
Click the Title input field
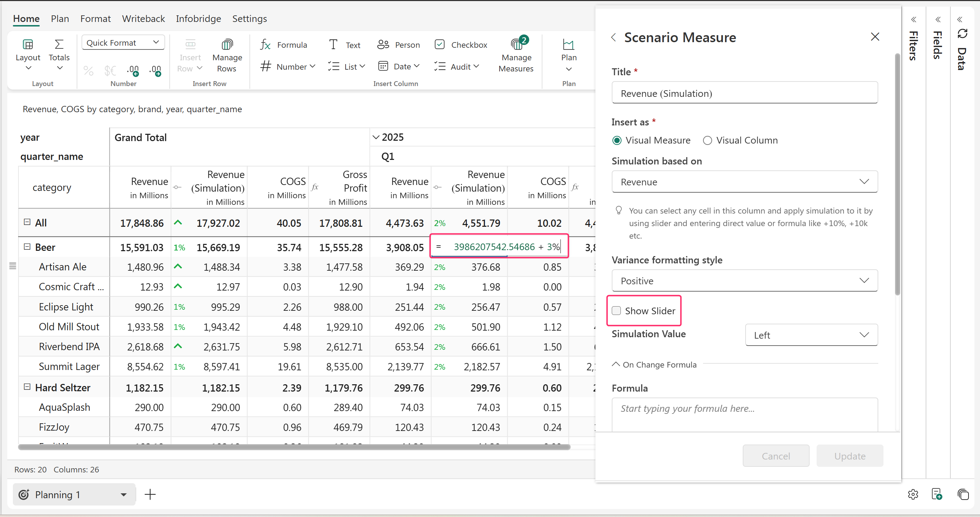(x=744, y=93)
